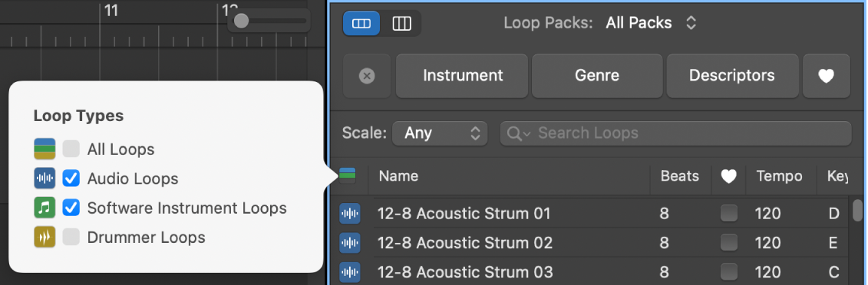Open loop types filter icon in header
868x285 pixels.
tap(348, 175)
